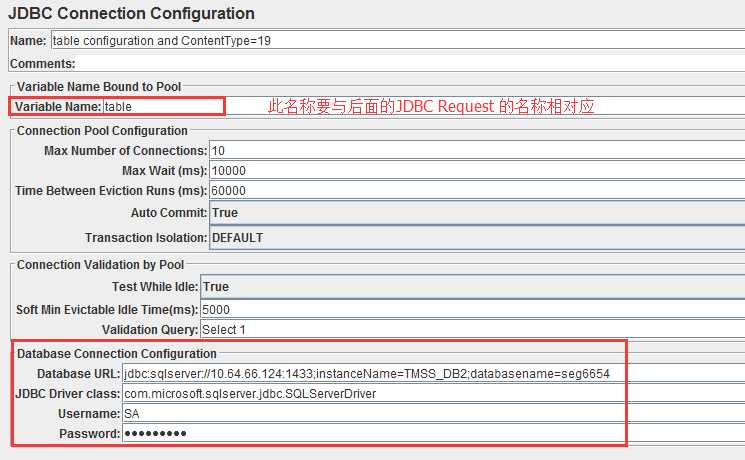Image resolution: width=745 pixels, height=460 pixels.
Task: Click the 'Username:' label
Action: (x=89, y=414)
